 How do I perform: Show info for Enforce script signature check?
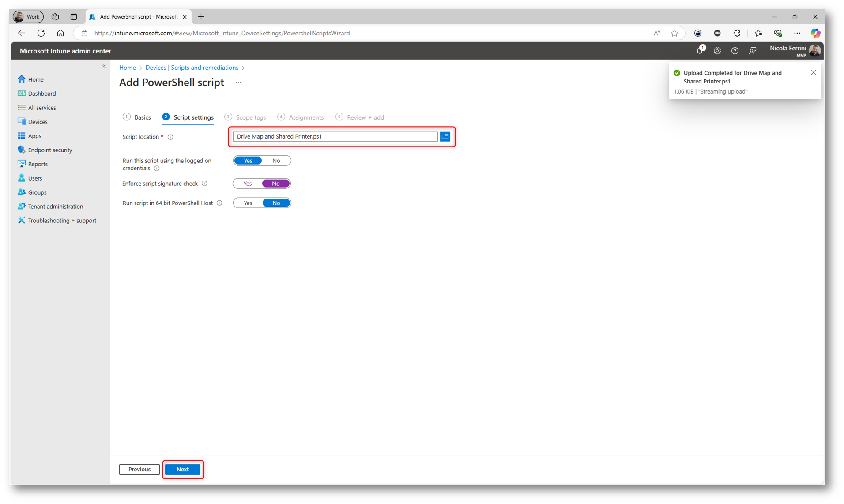(x=204, y=184)
